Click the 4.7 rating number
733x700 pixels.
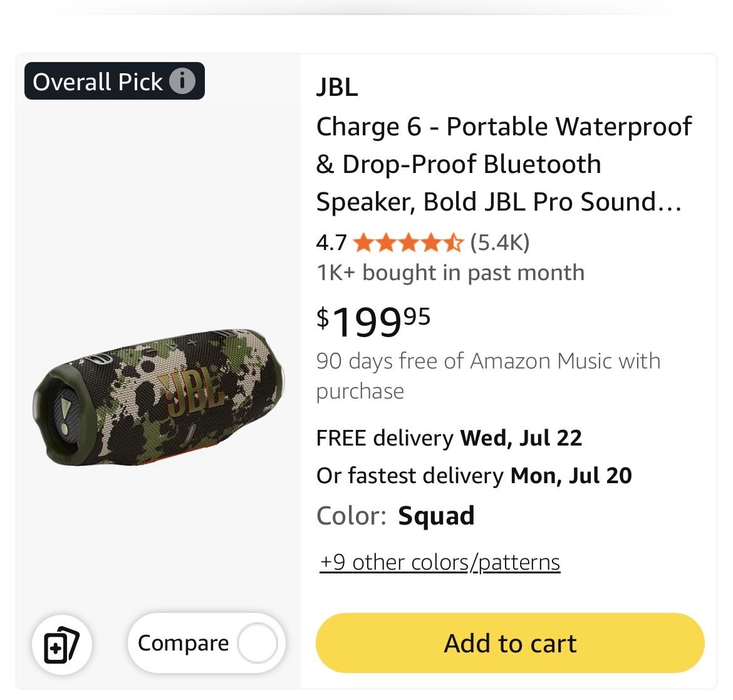(x=331, y=243)
